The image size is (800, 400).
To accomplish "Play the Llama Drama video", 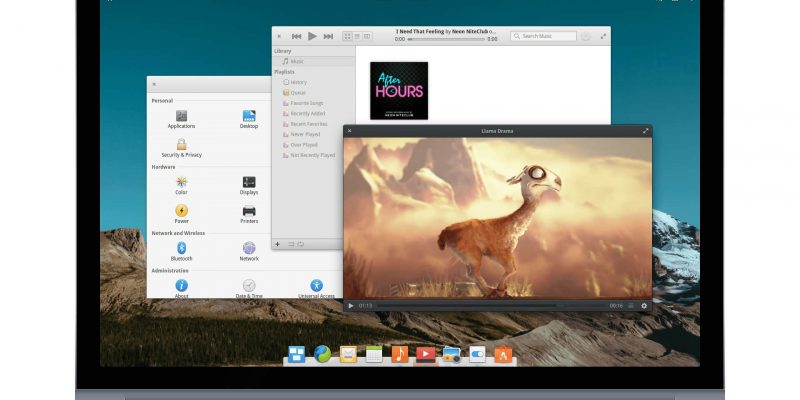I will [x=351, y=306].
